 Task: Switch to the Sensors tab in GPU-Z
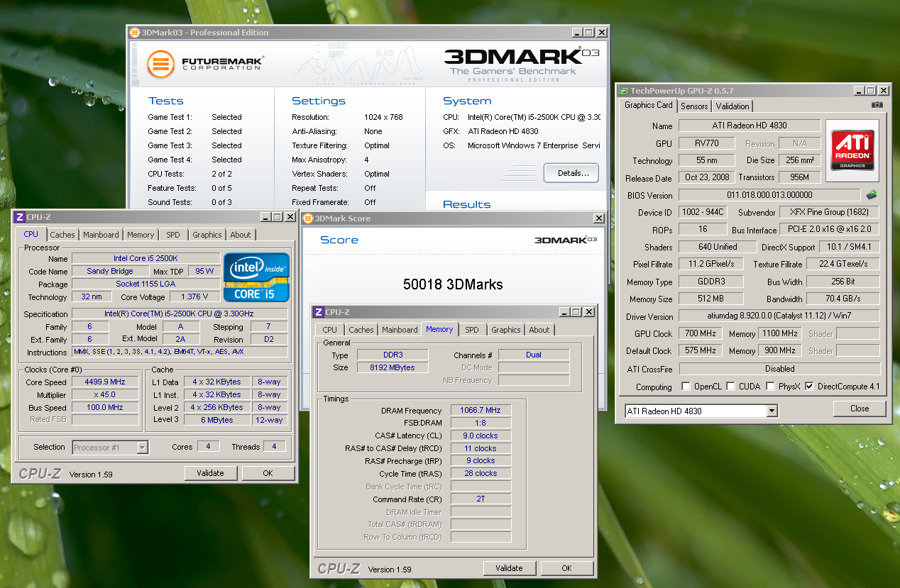(x=694, y=106)
